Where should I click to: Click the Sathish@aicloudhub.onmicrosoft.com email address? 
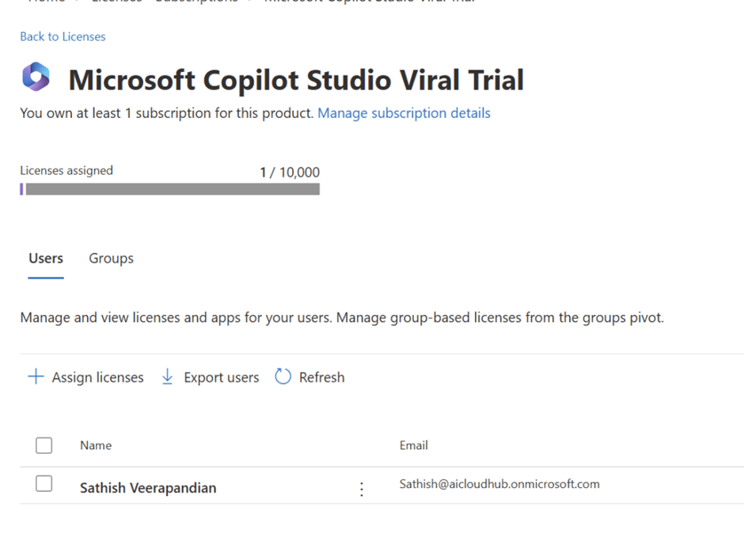(499, 484)
